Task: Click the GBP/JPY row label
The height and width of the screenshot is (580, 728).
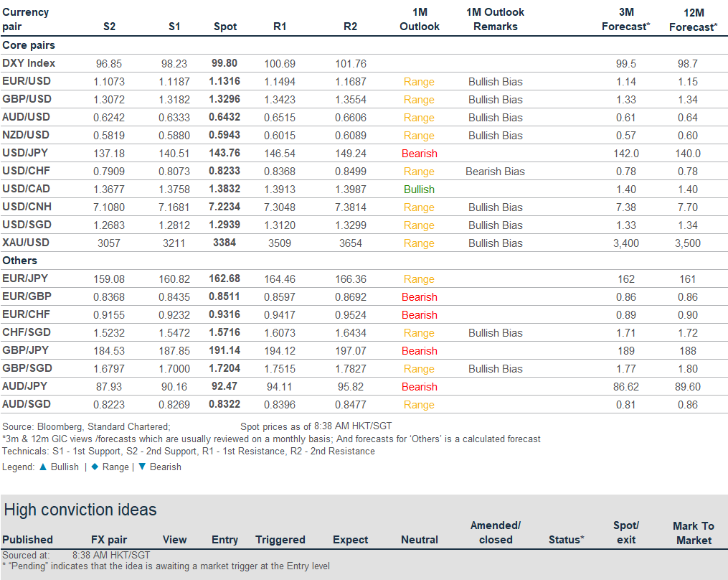Action: tap(26, 350)
